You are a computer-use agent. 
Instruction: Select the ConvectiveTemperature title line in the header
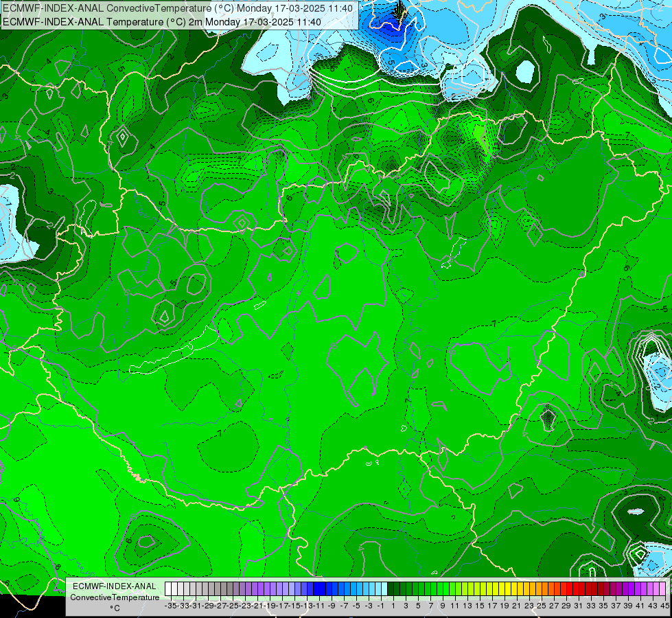(x=178, y=8)
